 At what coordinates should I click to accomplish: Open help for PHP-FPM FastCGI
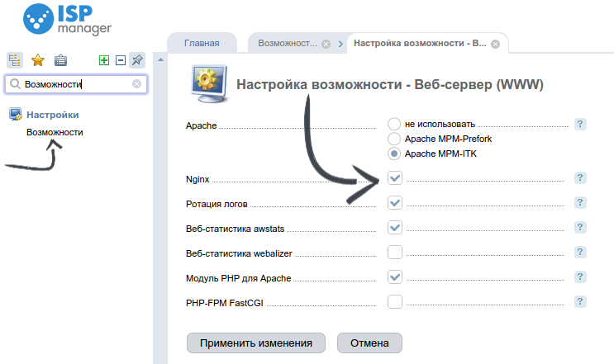pyautogui.click(x=580, y=301)
